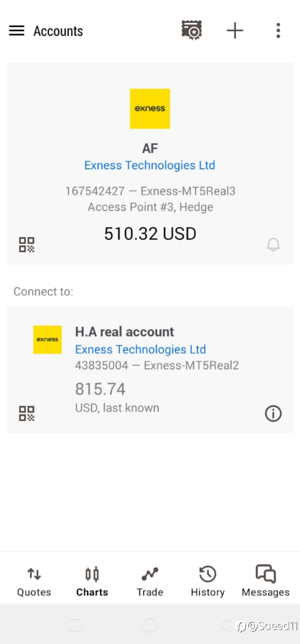Open the hamburger navigation menu

pyautogui.click(x=17, y=31)
